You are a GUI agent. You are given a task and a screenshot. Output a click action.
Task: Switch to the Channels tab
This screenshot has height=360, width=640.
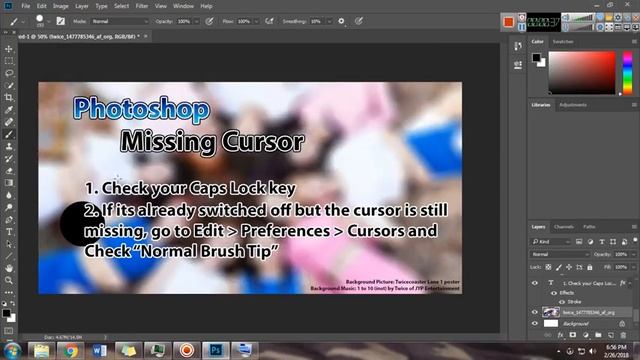tap(564, 227)
